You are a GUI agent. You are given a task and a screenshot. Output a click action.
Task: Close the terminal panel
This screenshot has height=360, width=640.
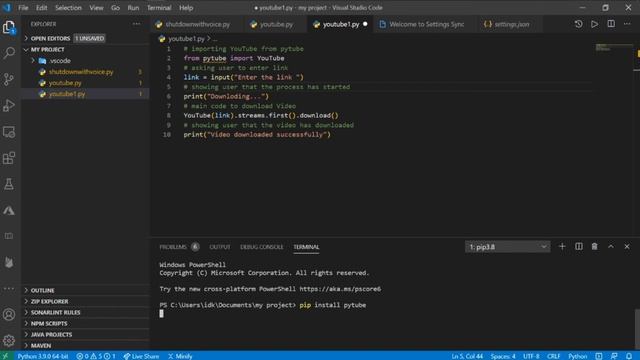(627, 247)
